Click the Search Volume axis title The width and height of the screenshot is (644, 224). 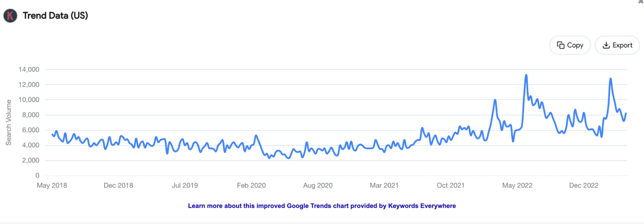coord(9,122)
